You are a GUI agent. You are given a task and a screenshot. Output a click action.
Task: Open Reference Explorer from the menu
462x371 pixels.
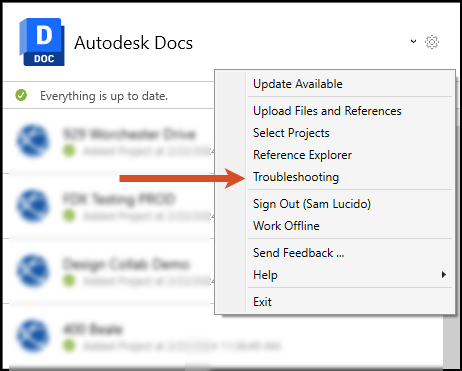tap(302, 155)
